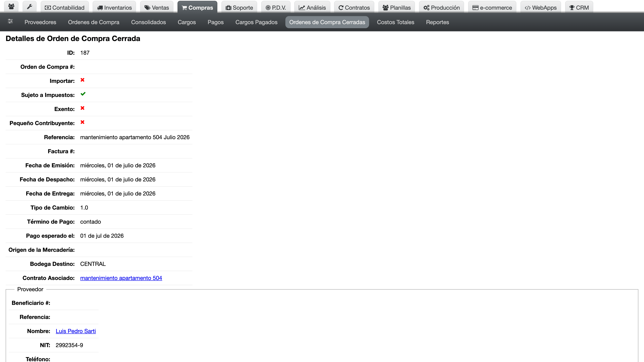Select Ordenes de Compra Cerradas
644x362 pixels.
(327, 22)
